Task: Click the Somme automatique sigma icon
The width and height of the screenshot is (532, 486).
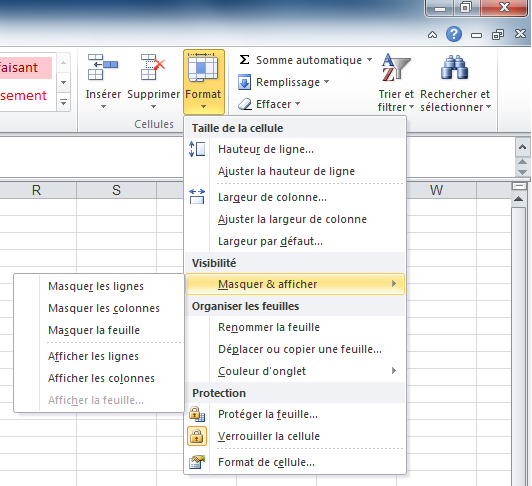Action: point(244,60)
